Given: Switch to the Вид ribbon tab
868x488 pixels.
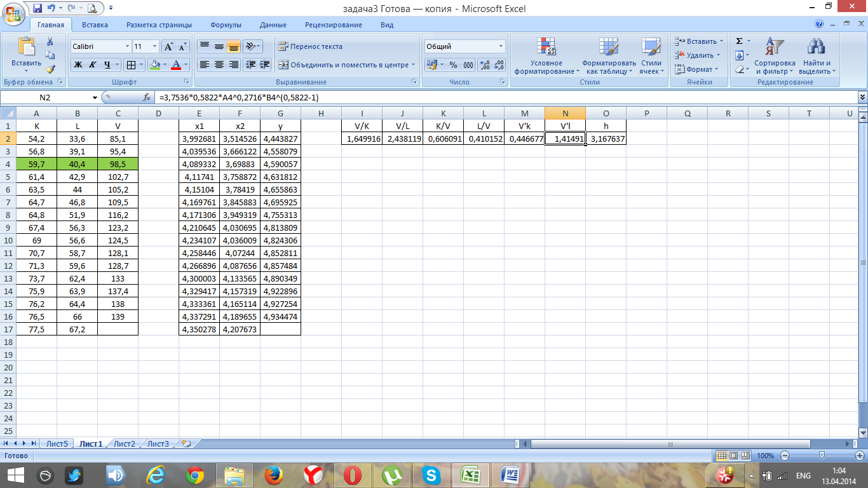Looking at the screenshot, I should 387,25.
